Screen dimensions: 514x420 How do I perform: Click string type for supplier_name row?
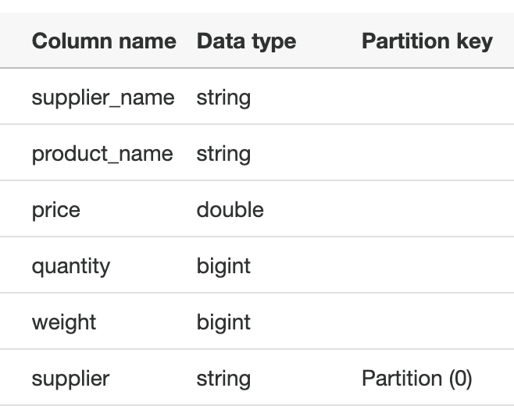(223, 98)
